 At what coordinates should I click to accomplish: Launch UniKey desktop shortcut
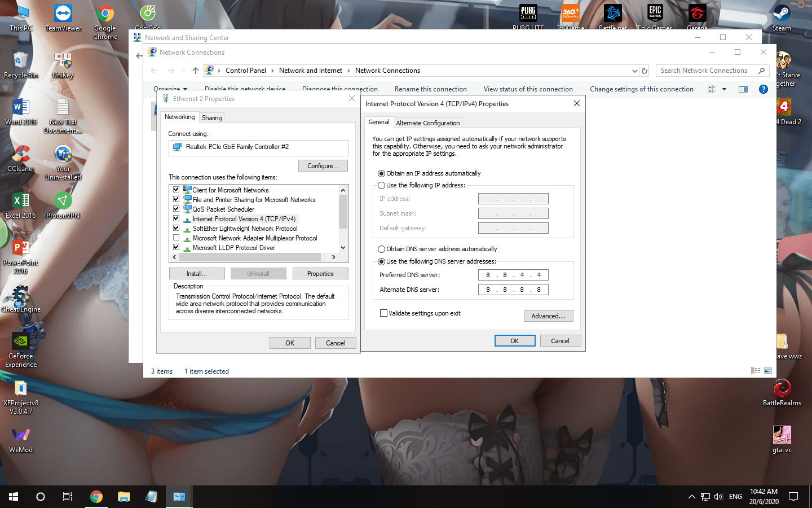(x=63, y=65)
